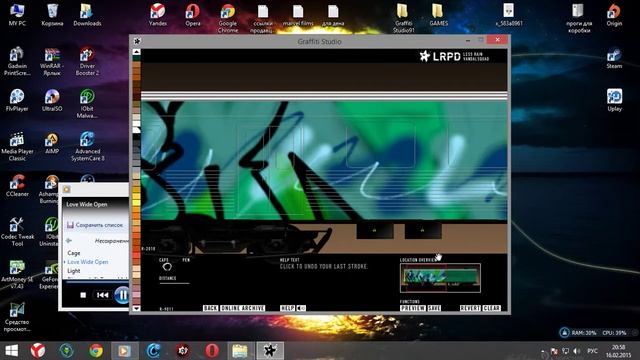Click the LRPD Vandal Squad logo
The width and height of the screenshot is (640, 360).
(x=453, y=56)
